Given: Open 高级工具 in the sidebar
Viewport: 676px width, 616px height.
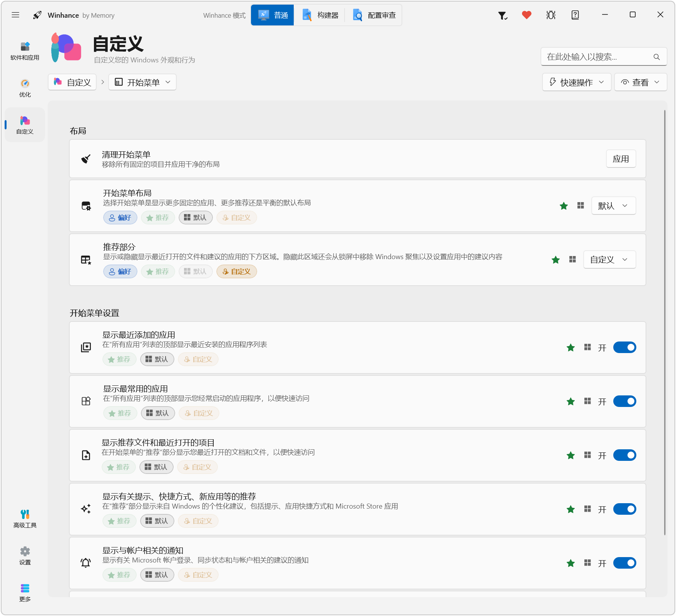Looking at the screenshot, I should [25, 519].
